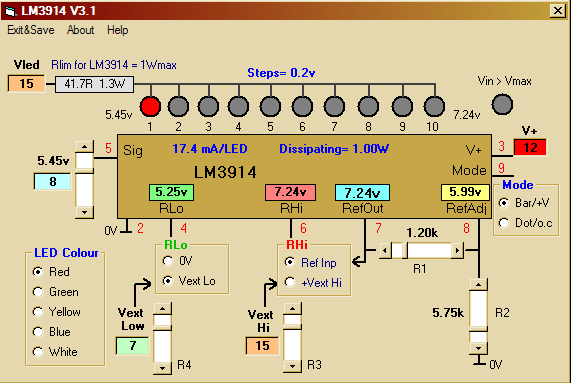Select +Vext Hi for RHi
The width and height of the screenshot is (571, 383).
[x=313, y=283]
